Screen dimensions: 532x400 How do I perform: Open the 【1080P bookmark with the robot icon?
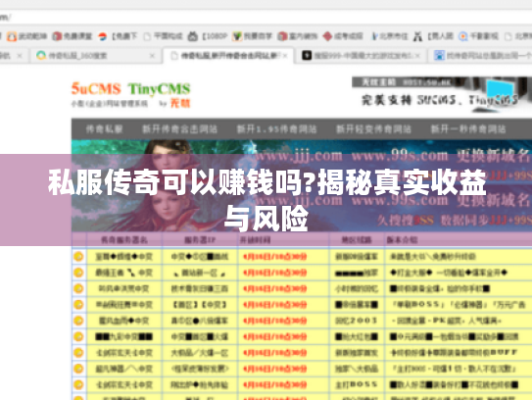(x=208, y=36)
